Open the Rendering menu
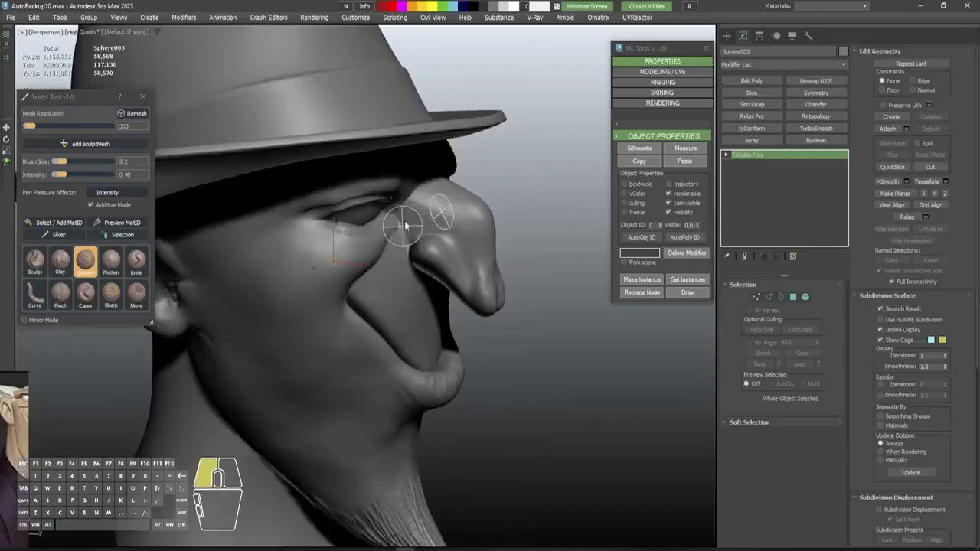This screenshot has height=551, width=980. [x=314, y=17]
